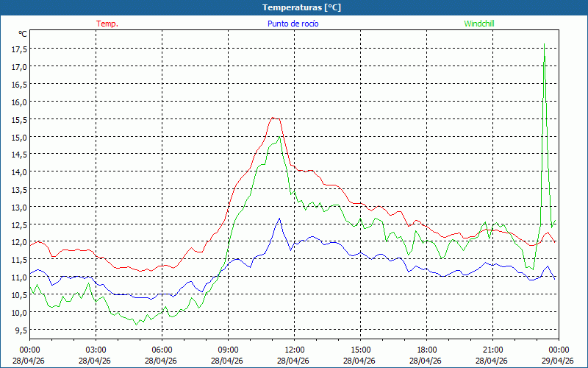This screenshot has width=588, height=368.
Task: Click the 17,5 value on the temperature axis
Action: click(19, 49)
